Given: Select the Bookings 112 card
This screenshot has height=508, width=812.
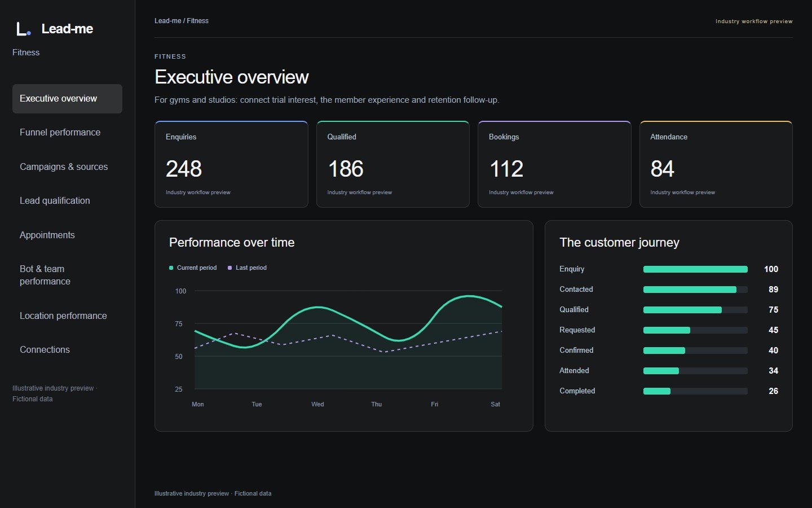Looking at the screenshot, I should 554,164.
